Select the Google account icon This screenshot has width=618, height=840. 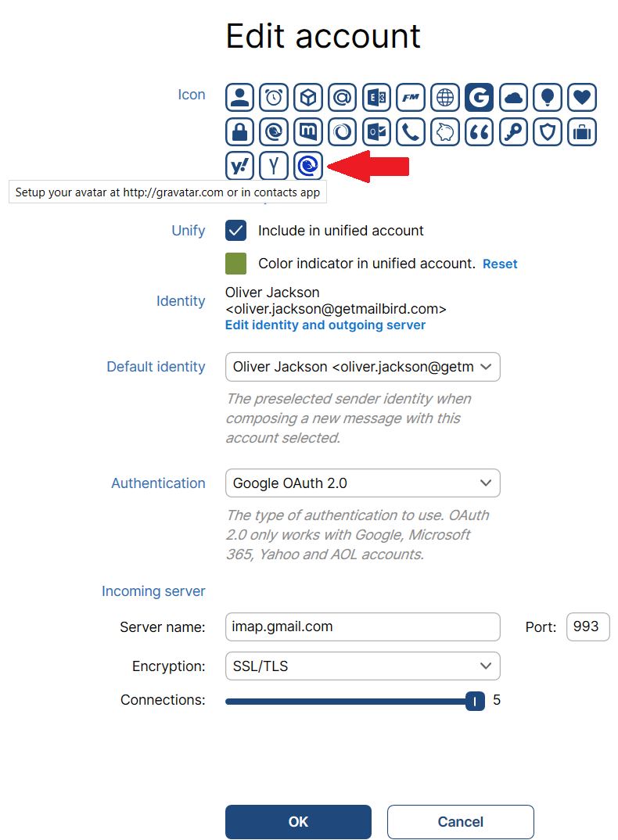(x=479, y=97)
